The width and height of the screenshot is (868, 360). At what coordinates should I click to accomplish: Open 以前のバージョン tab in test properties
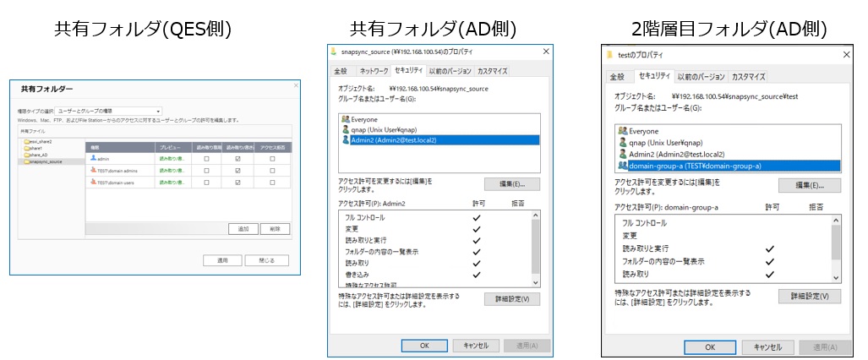701,77
